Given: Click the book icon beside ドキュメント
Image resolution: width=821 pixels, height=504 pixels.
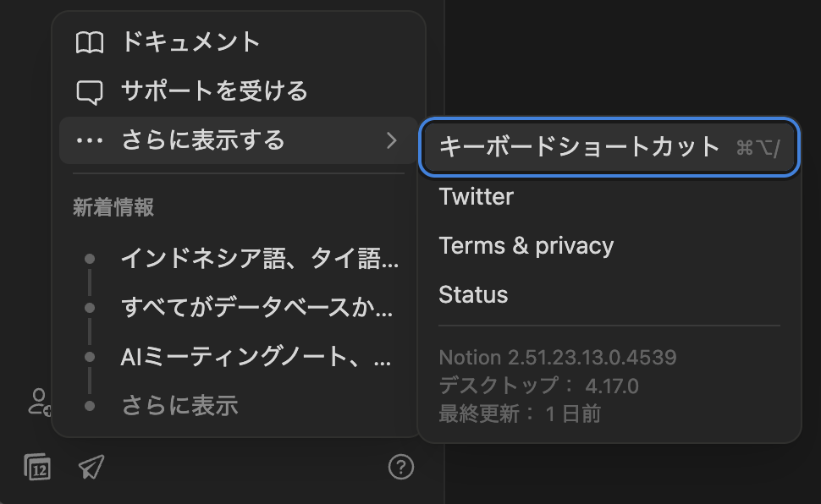Looking at the screenshot, I should pos(90,42).
